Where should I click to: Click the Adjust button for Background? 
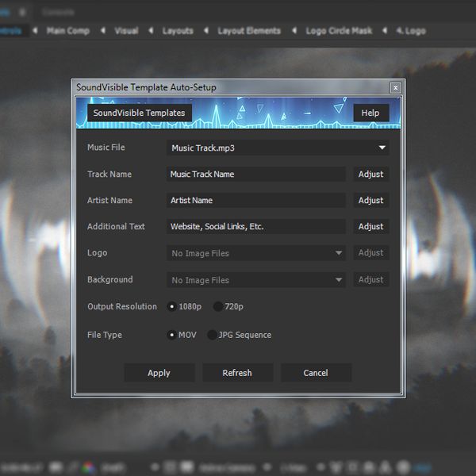coord(371,279)
